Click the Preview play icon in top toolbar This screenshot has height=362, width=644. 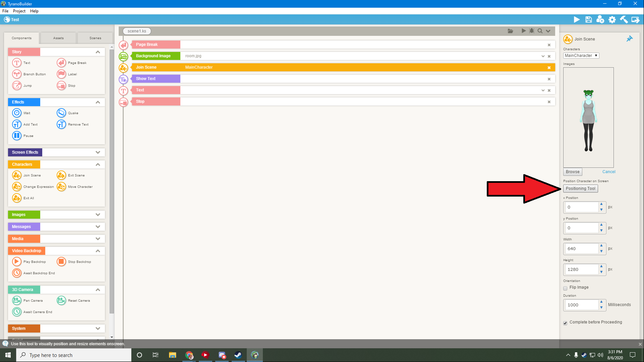point(577,20)
